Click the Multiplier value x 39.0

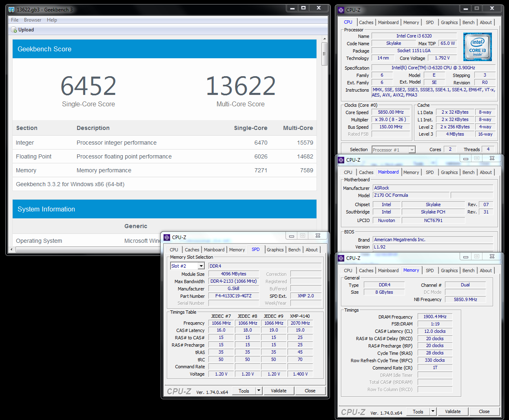(x=391, y=119)
